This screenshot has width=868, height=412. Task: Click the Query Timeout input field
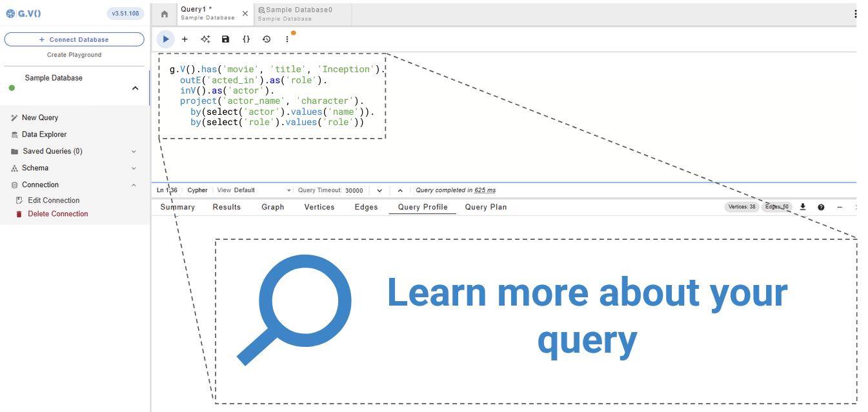[x=354, y=190]
